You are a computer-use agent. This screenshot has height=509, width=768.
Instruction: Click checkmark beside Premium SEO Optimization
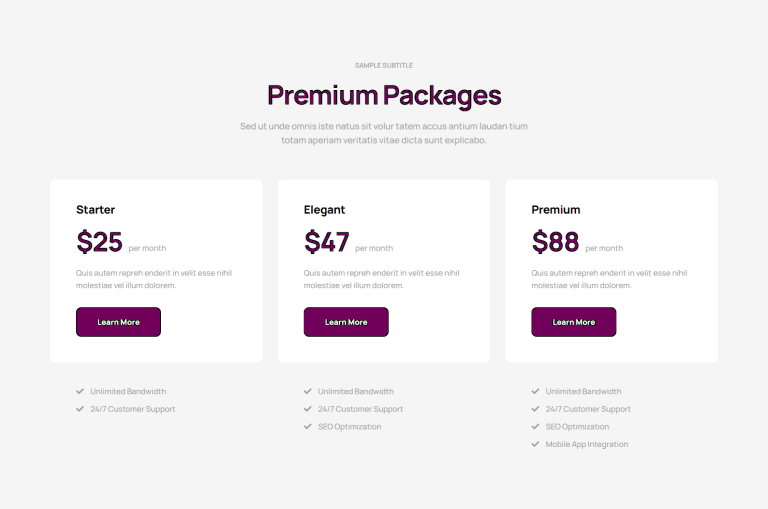point(535,426)
